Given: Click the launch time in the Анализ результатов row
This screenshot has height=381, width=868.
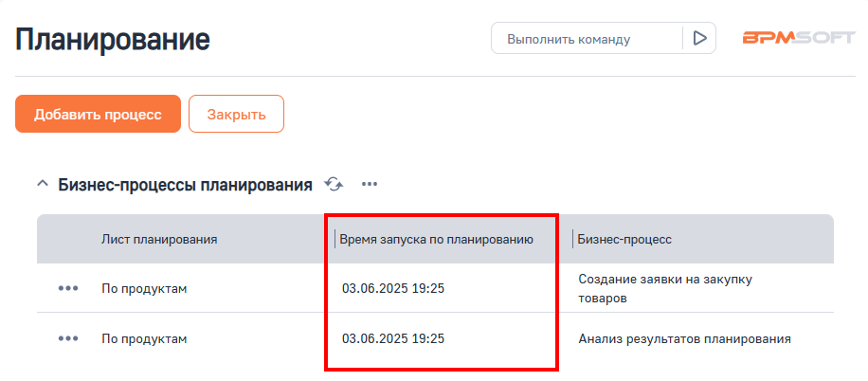Looking at the screenshot, I should coord(393,337).
